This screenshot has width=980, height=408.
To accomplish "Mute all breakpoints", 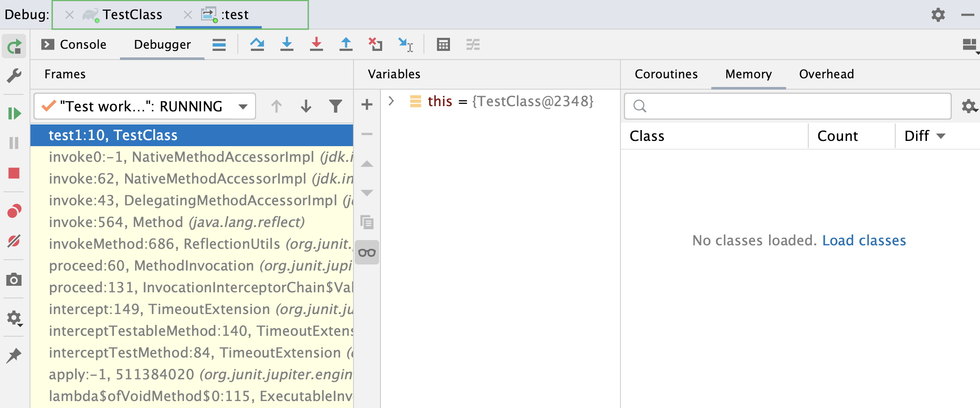I will pos(14,241).
